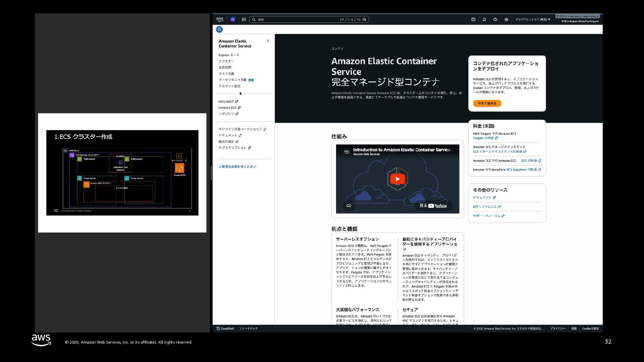This screenshot has width=644, height=362.
Task: Open the account ID dropdown menu
Action: [577, 16]
